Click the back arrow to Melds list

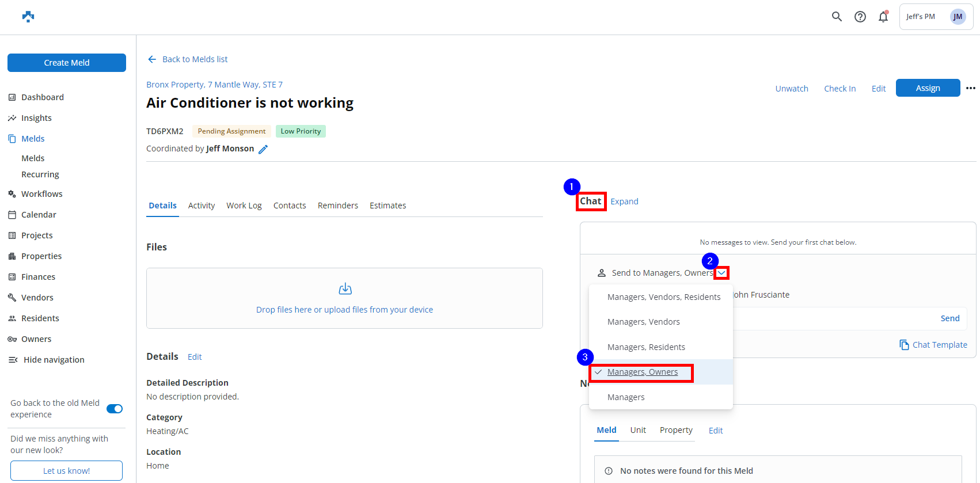(152, 59)
